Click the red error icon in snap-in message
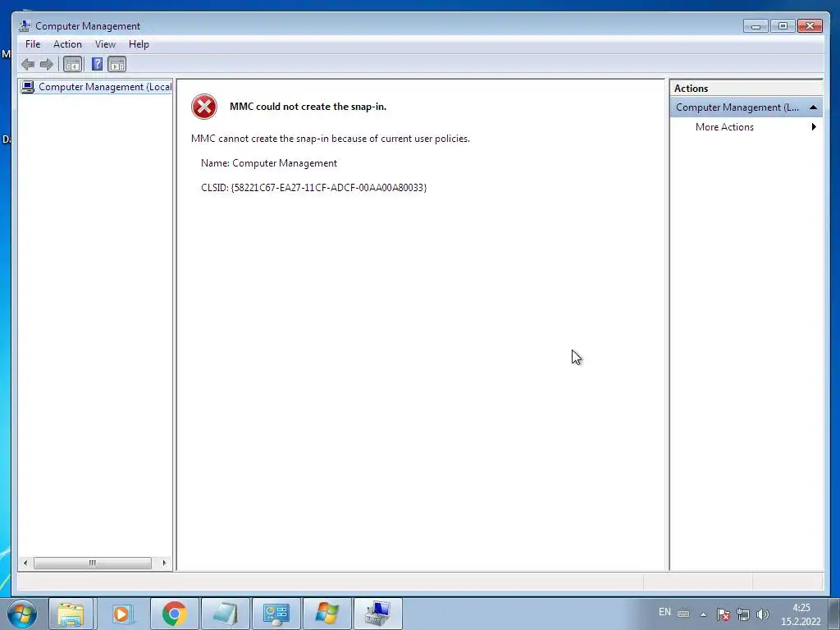This screenshot has width=840, height=630. (x=204, y=107)
